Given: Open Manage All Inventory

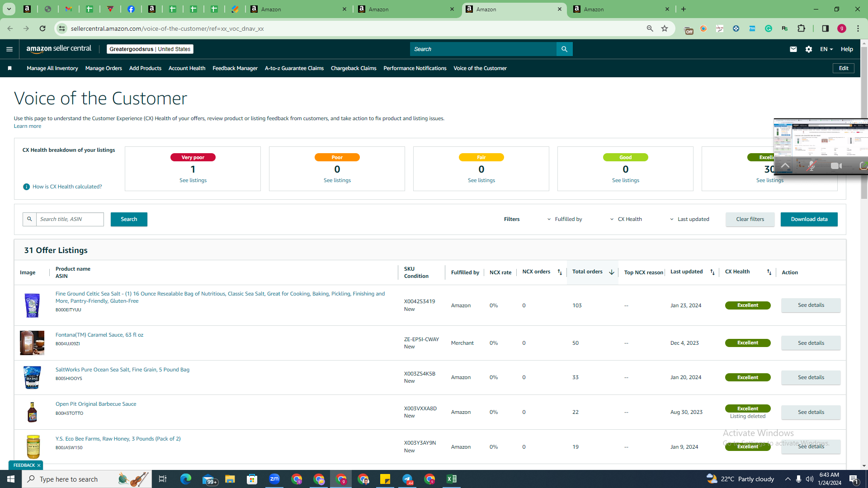Looking at the screenshot, I should coord(52,68).
